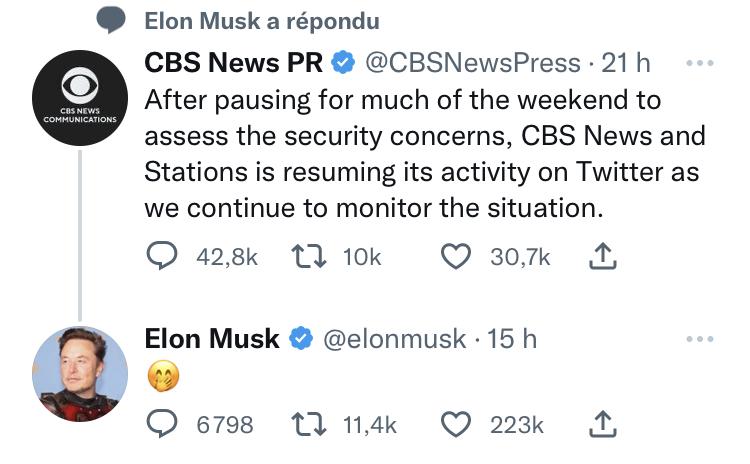The image size is (750, 464).
Task: Share Elon Musk's emoji tweet
Action: pyautogui.click(x=601, y=425)
